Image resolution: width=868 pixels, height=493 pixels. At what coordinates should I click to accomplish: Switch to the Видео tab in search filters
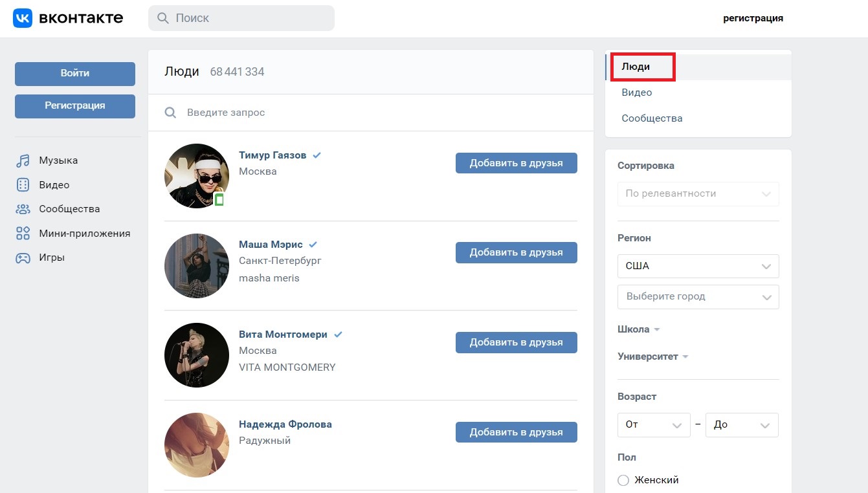click(636, 92)
